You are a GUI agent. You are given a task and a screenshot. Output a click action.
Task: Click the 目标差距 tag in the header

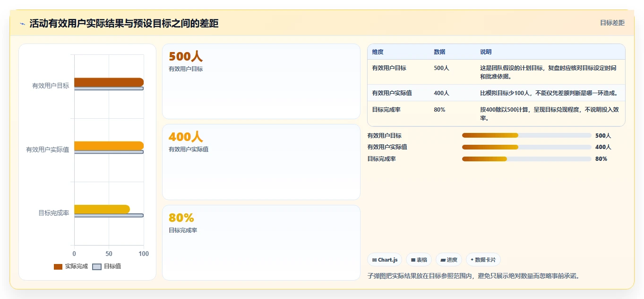coord(612,23)
